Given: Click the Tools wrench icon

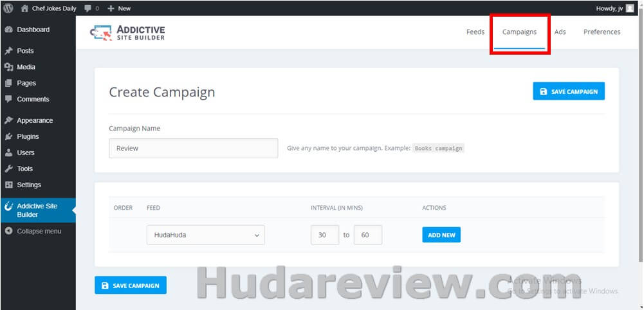Looking at the screenshot, I should [8, 169].
